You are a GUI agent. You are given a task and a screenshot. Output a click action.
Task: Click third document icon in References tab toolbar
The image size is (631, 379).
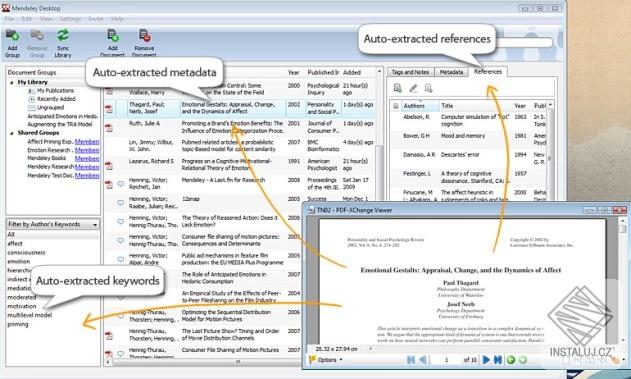[428, 88]
